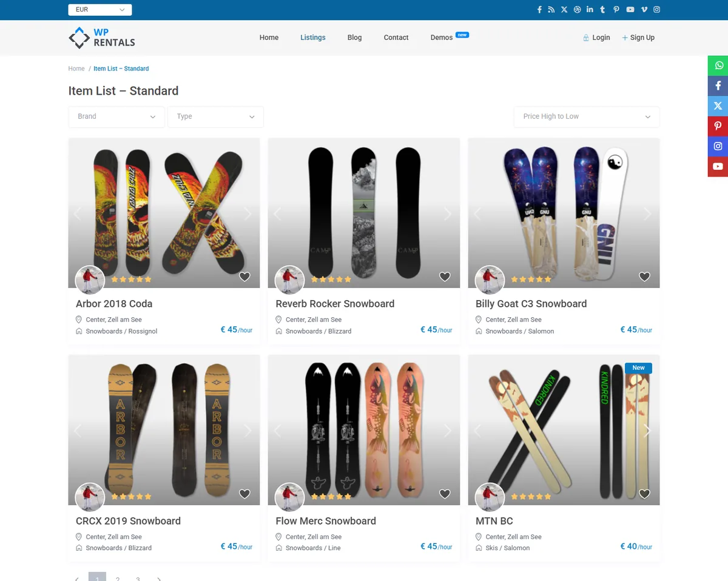Image resolution: width=728 pixels, height=581 pixels.
Task: Open the Arbor 2018 Coda title link
Action: pyautogui.click(x=114, y=304)
